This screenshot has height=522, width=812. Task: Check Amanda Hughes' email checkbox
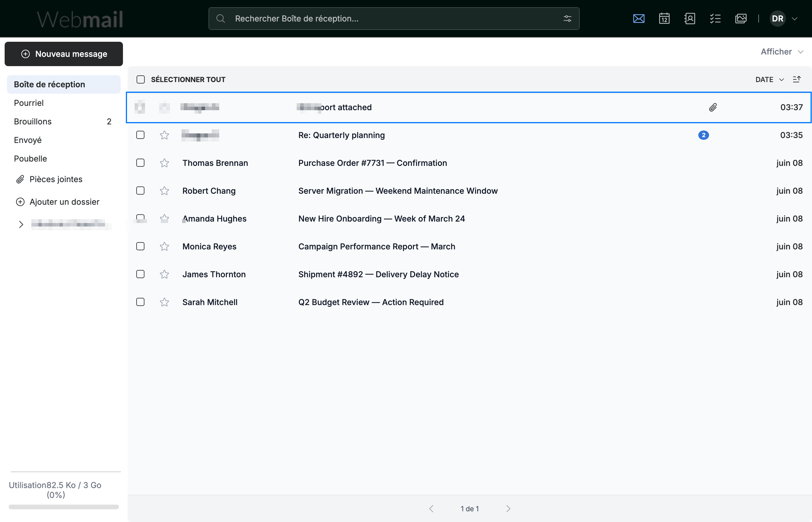click(140, 218)
